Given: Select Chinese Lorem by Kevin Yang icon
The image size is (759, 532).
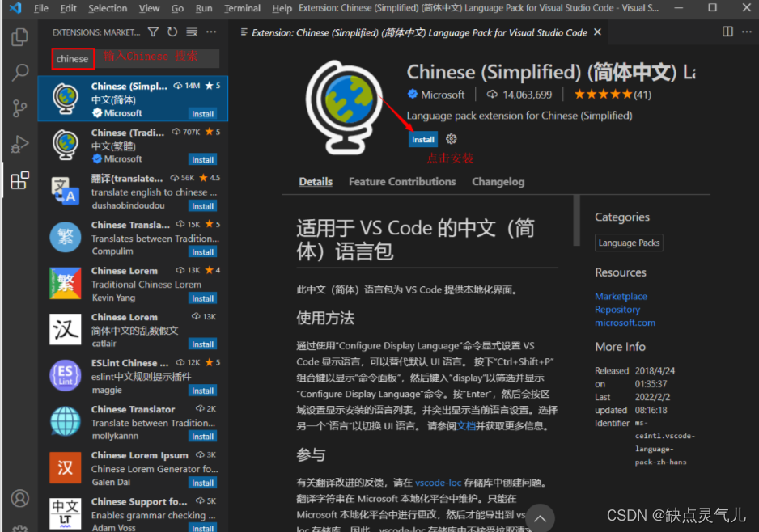Looking at the screenshot, I should point(66,284).
